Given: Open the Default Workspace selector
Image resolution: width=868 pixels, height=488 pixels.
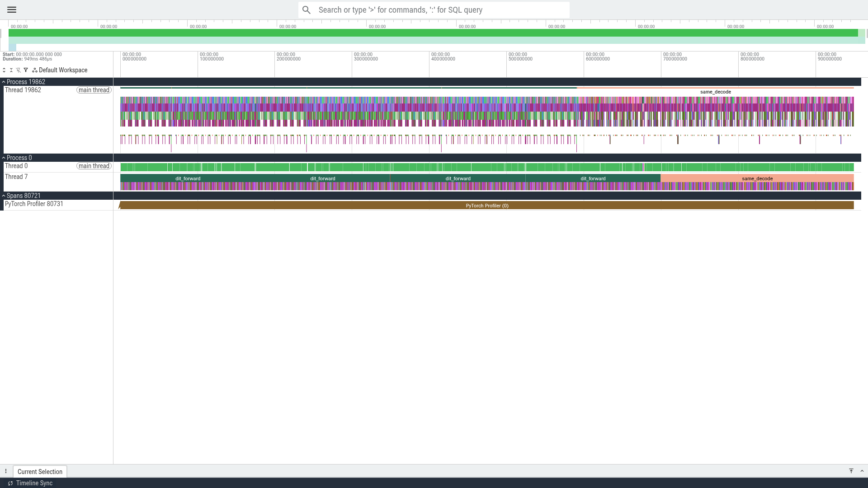Looking at the screenshot, I should coord(60,70).
